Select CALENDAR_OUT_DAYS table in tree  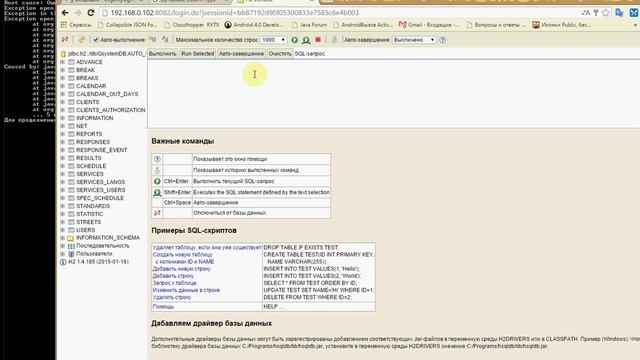tap(107, 94)
